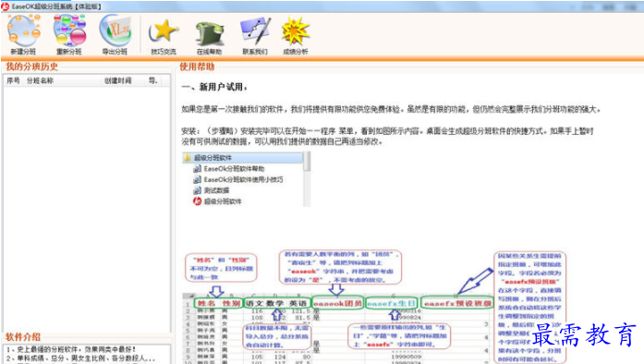Click the 语文 数学 英语 header cell in sample
The image size is (644, 364).
[x=277, y=303]
